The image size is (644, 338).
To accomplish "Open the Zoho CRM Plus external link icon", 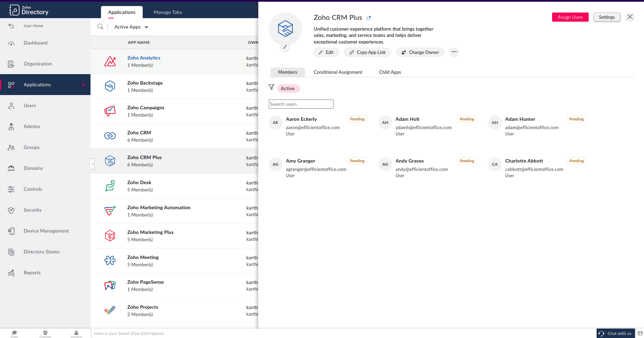I will tap(369, 18).
